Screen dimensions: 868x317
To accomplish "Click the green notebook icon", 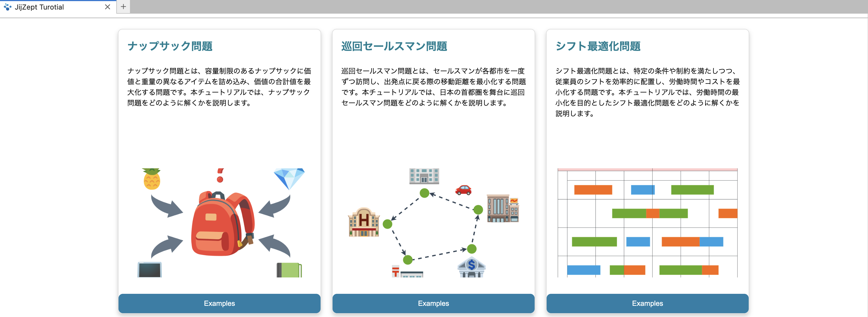I will 289,270.
